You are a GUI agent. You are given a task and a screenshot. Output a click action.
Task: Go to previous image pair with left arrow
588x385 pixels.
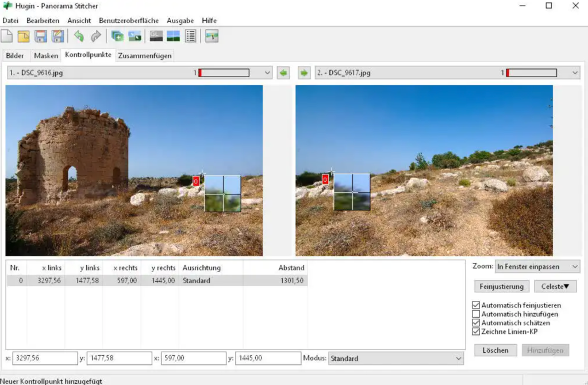283,73
